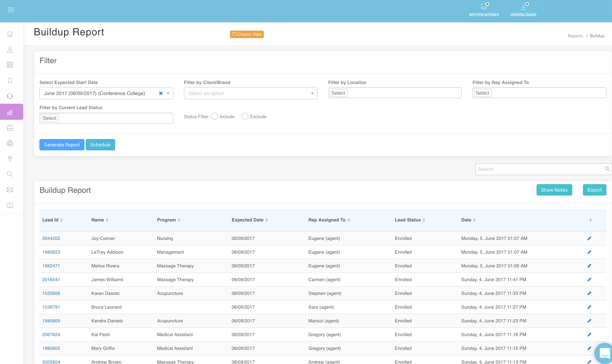The width and height of the screenshot is (612, 364).
Task: Click the search magnifier icon in search box
Action: 607,169
